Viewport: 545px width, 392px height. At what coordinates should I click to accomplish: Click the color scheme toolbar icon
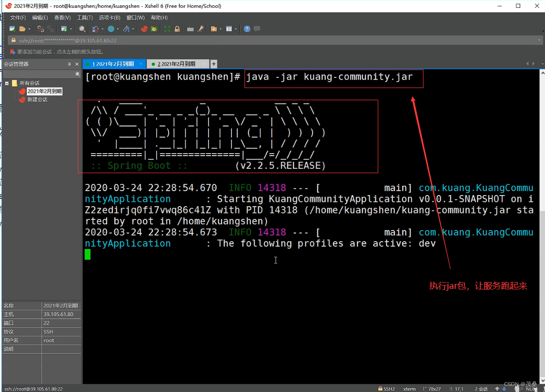[95, 29]
